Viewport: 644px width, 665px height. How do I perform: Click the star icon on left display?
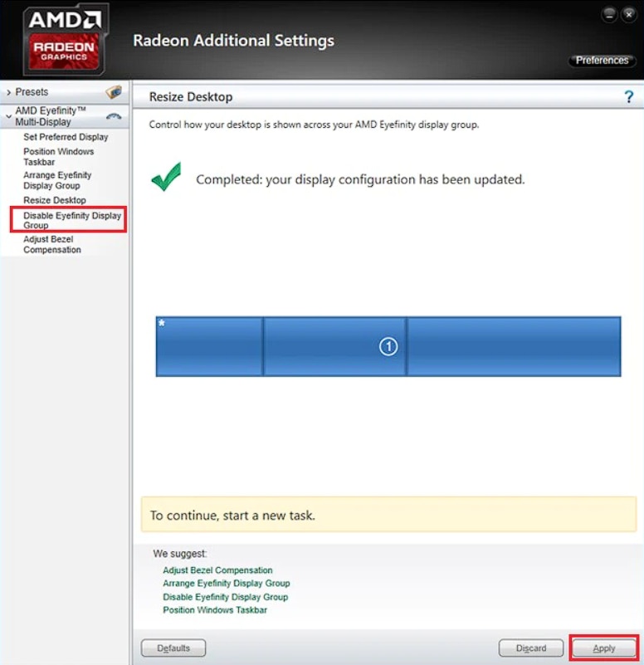(x=162, y=323)
